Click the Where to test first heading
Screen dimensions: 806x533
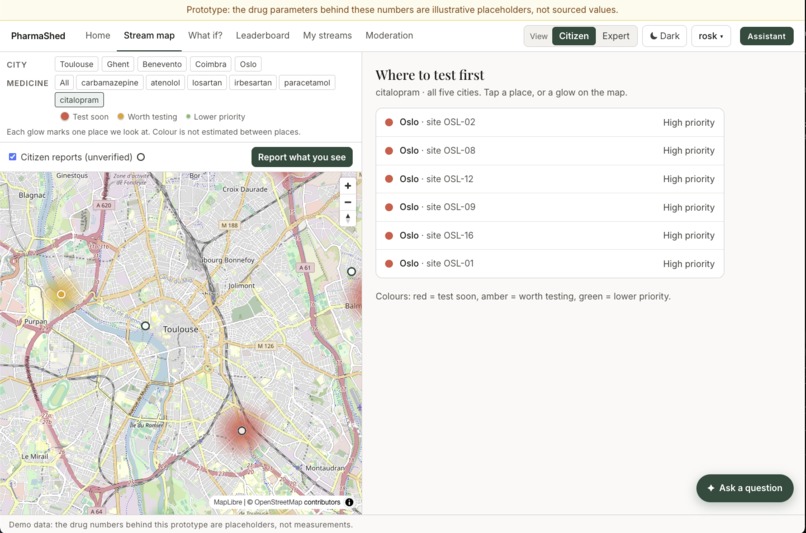pyautogui.click(x=430, y=75)
